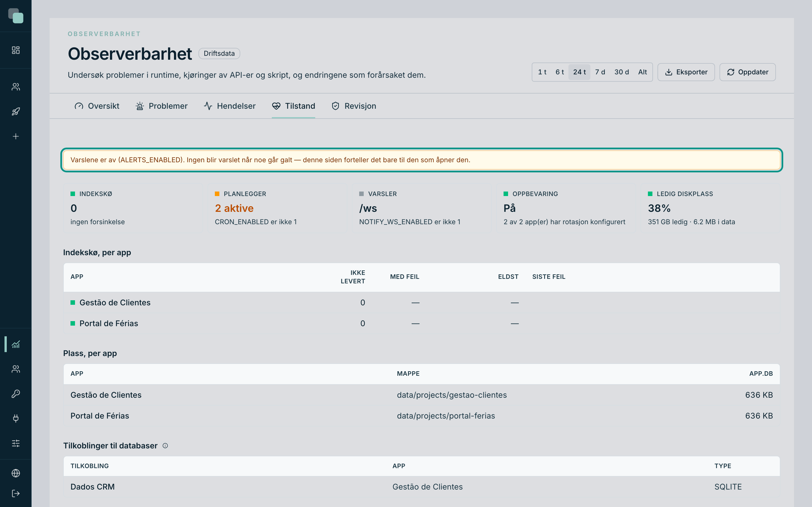Select the Alt time range option
812x507 pixels.
[642, 72]
